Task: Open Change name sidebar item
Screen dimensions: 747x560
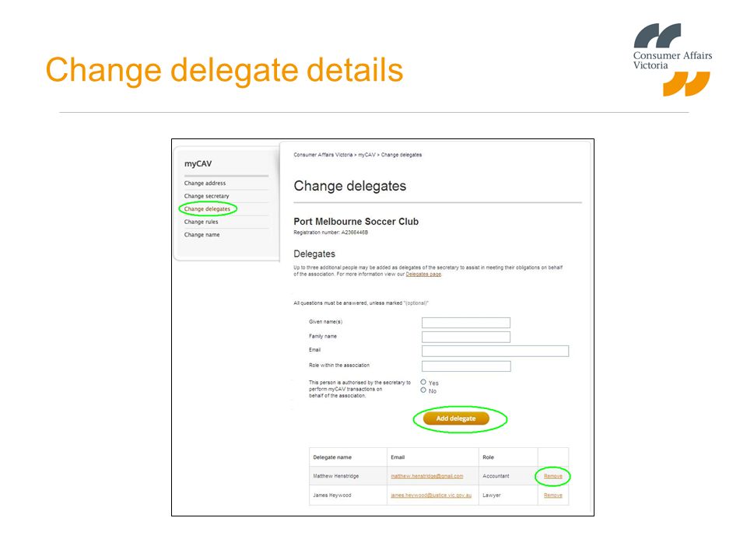Action: [202, 235]
